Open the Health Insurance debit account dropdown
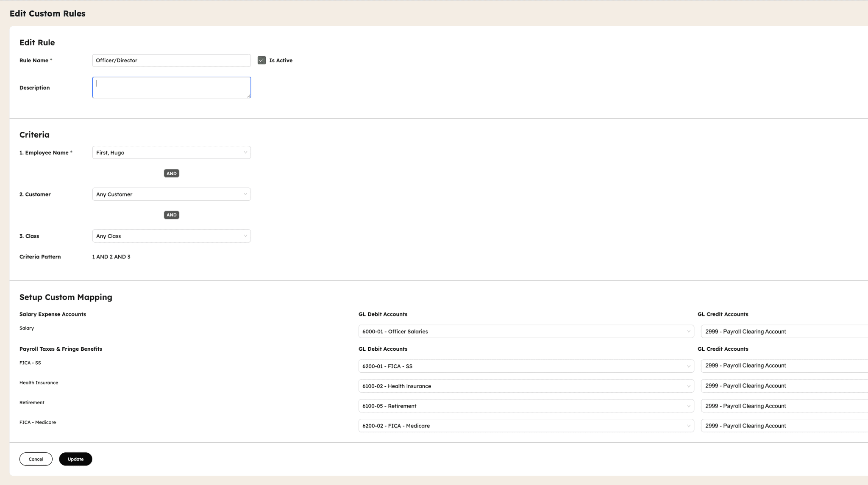The height and width of the screenshot is (485, 868). coord(526,386)
